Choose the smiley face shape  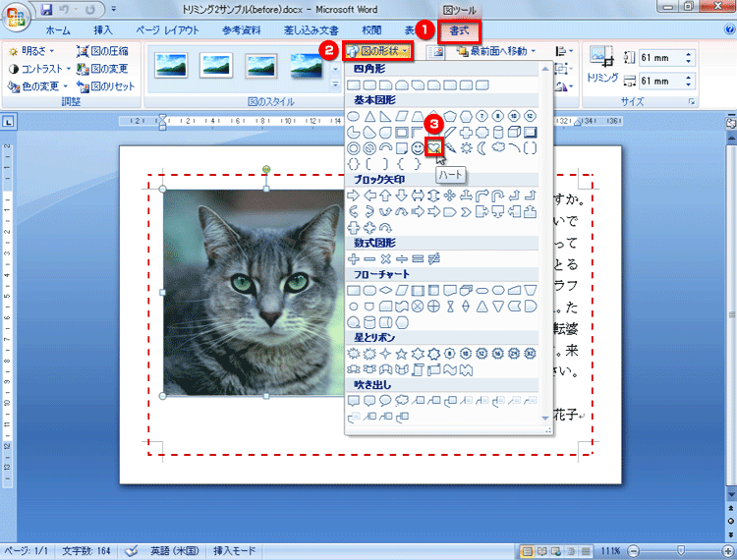[x=418, y=148]
